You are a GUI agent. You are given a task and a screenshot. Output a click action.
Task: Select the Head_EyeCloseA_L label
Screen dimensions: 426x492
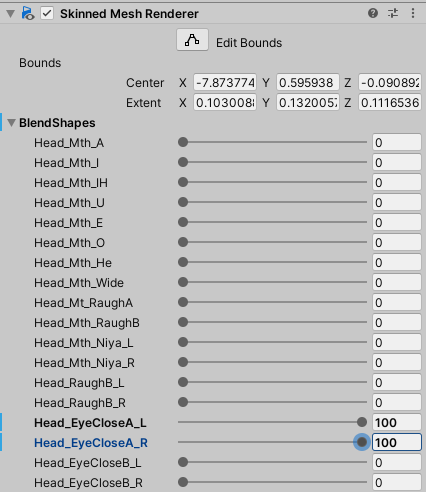click(90, 423)
